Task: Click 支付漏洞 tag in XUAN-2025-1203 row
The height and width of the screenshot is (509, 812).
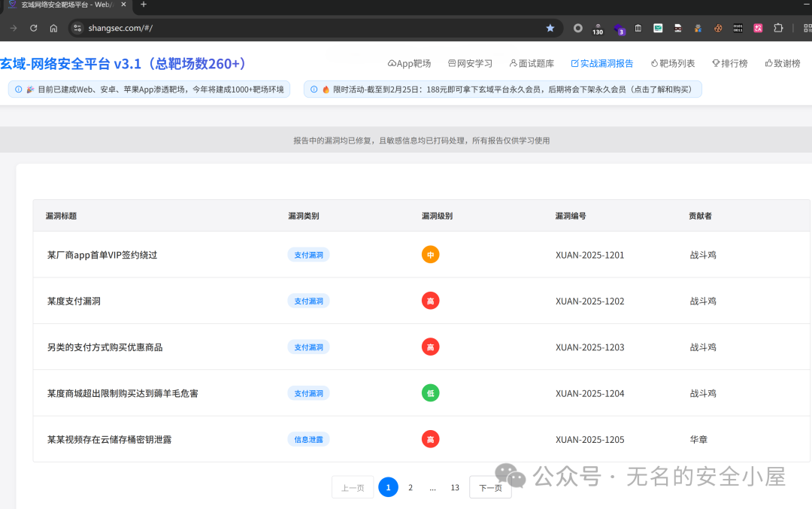Action: point(309,347)
